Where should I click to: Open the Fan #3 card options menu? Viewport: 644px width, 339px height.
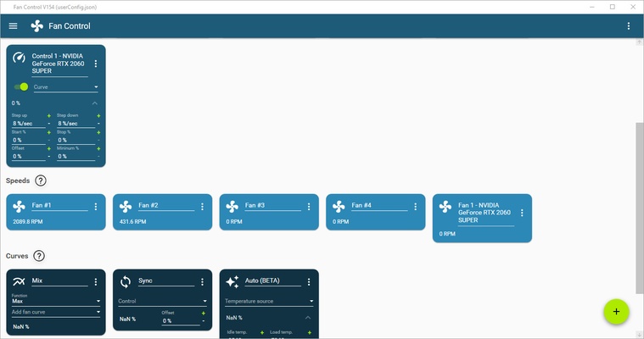coord(309,207)
